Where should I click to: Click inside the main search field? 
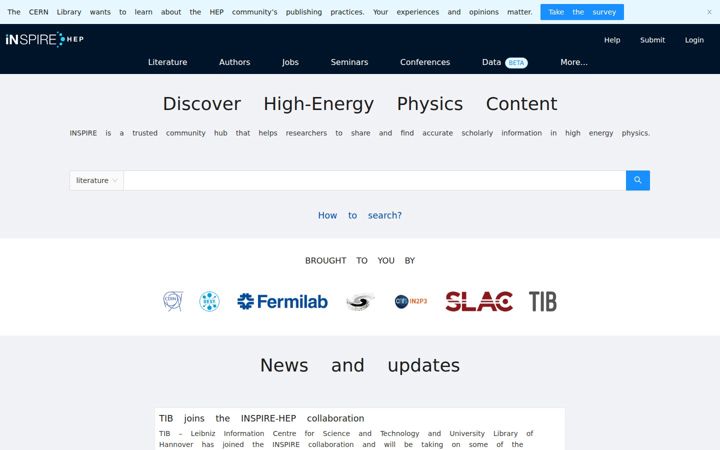point(374,180)
